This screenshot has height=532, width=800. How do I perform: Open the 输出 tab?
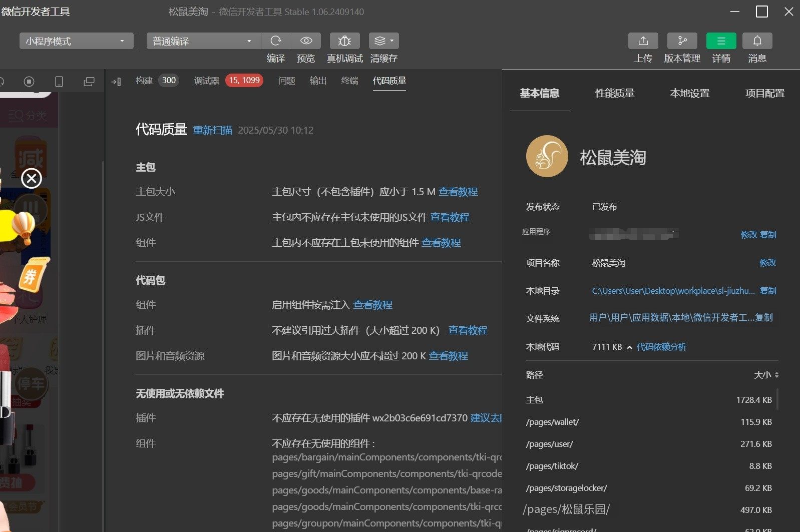pos(318,81)
